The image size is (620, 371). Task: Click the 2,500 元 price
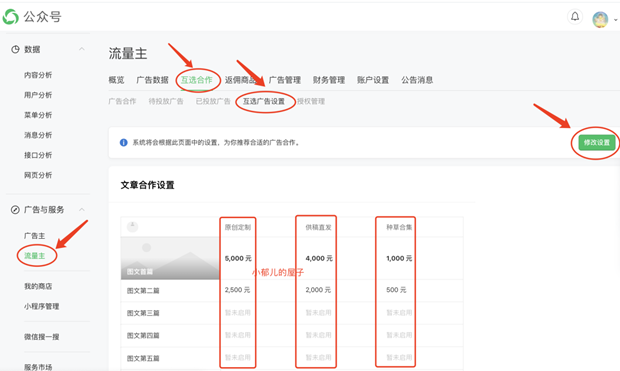[237, 290]
